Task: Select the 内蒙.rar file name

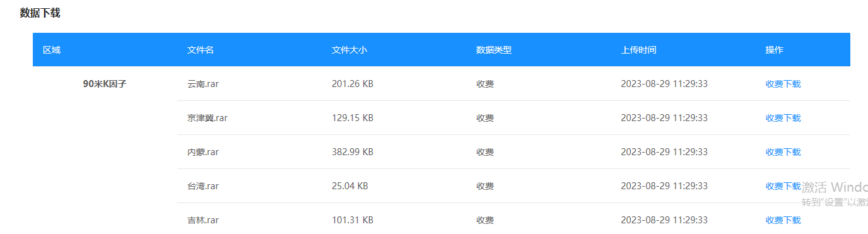Action: tap(203, 152)
